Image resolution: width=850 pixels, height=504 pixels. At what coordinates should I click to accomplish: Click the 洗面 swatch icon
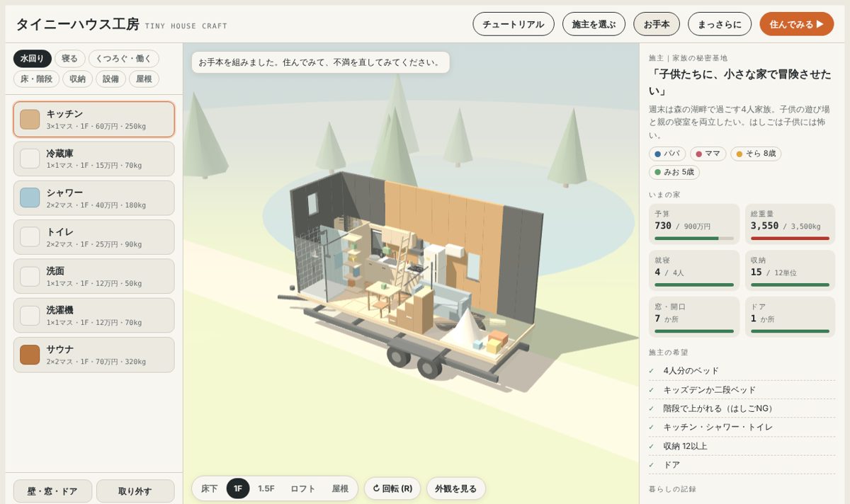coord(30,276)
